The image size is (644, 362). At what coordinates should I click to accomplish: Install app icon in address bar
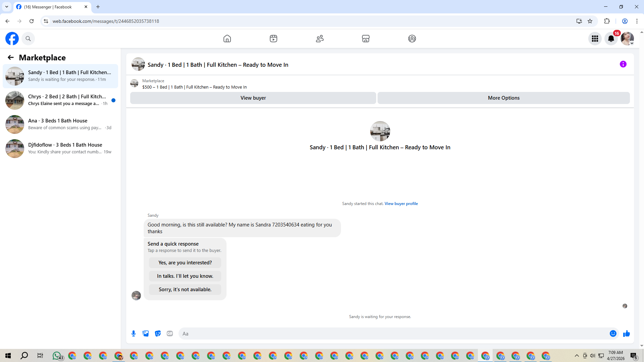point(579,21)
